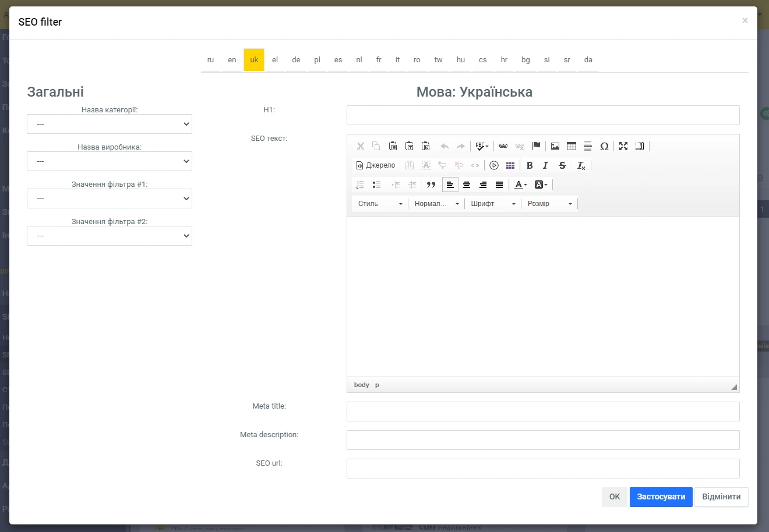Maximize the editor with the fullscreen icon

click(x=623, y=146)
